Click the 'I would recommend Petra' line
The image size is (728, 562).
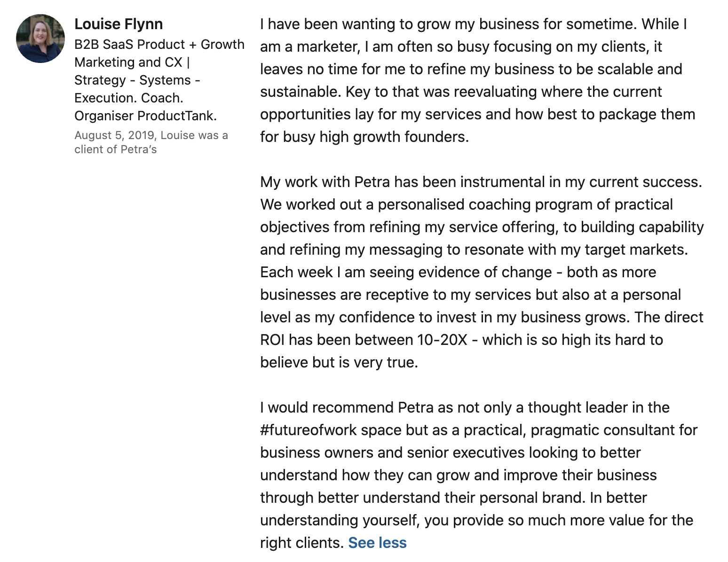point(465,407)
